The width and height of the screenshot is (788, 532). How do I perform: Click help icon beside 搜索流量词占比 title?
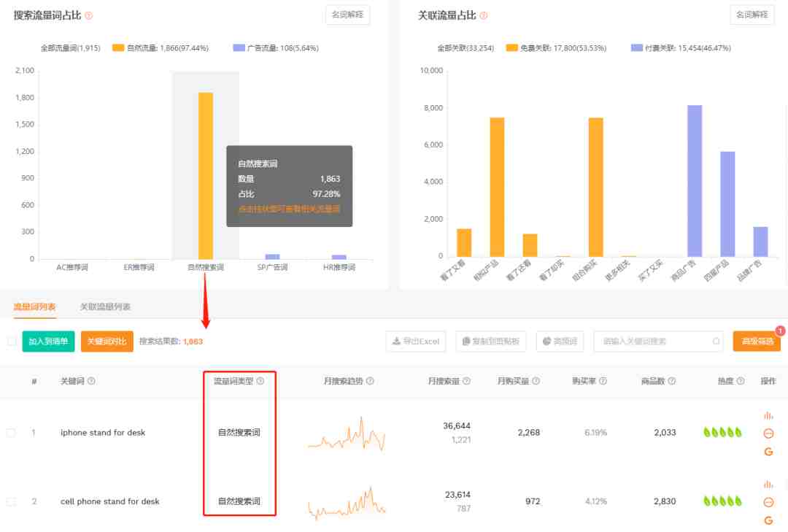click(89, 15)
